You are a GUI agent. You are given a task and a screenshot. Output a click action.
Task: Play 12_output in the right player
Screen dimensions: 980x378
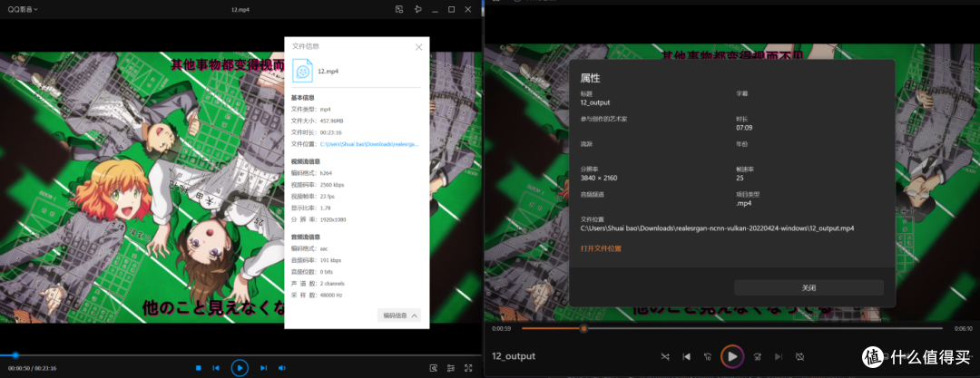point(732,357)
